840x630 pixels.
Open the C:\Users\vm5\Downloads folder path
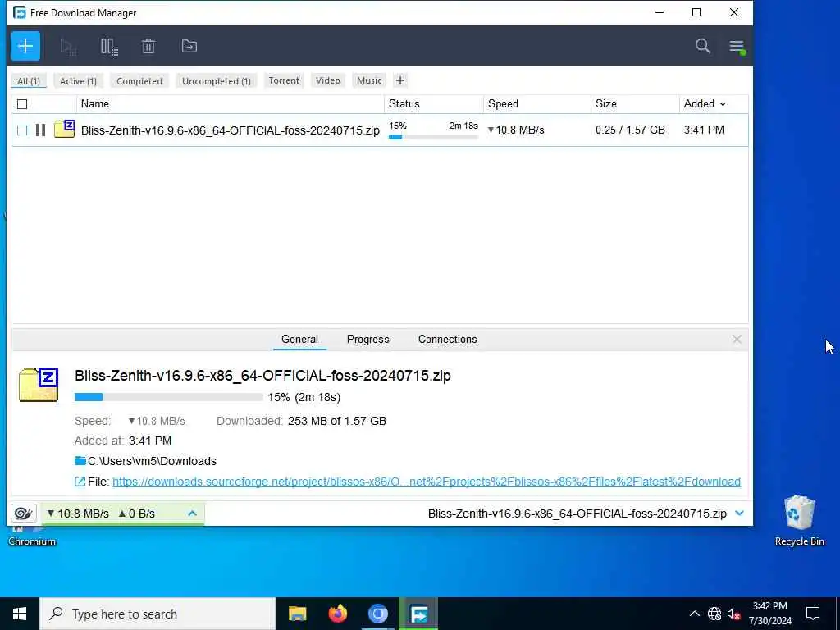[152, 461]
